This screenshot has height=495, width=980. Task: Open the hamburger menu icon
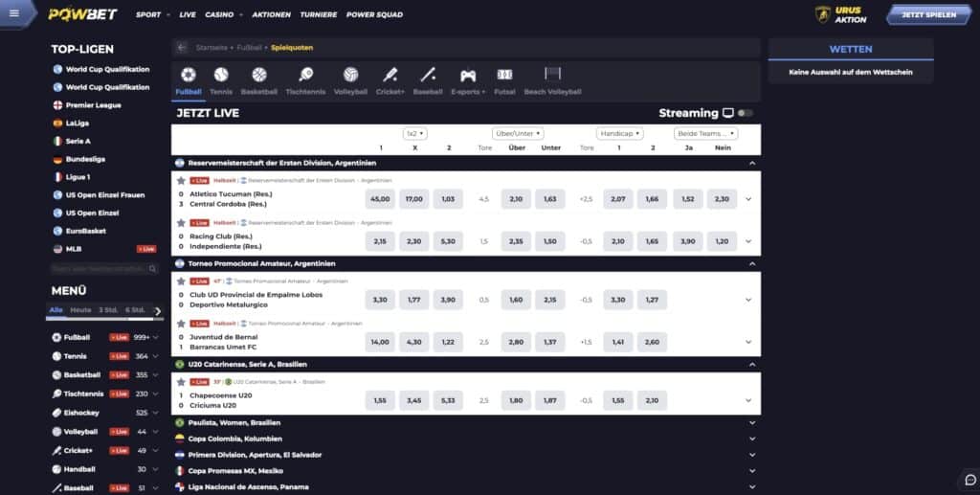coord(14,14)
